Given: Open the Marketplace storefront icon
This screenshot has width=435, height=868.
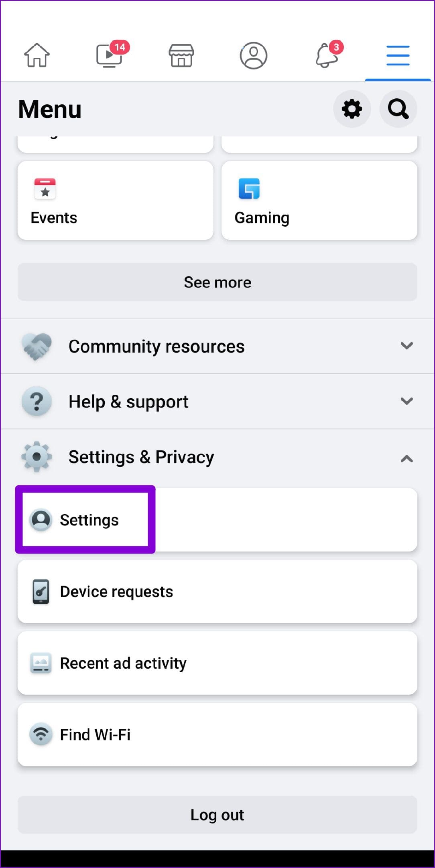Looking at the screenshot, I should [x=181, y=55].
